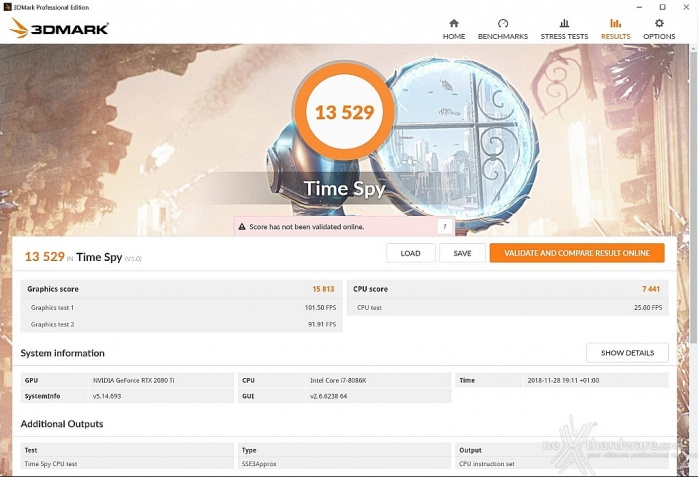This screenshot has width=698, height=477.
Task: Click the 3DMark app icon in title bar
Action: tap(7, 7)
